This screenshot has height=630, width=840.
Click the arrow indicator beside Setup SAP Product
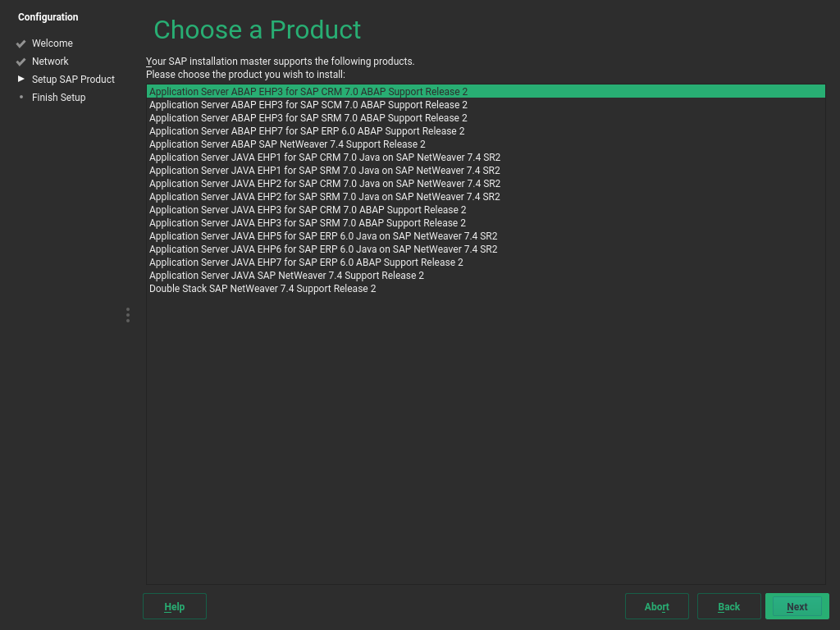coord(20,79)
